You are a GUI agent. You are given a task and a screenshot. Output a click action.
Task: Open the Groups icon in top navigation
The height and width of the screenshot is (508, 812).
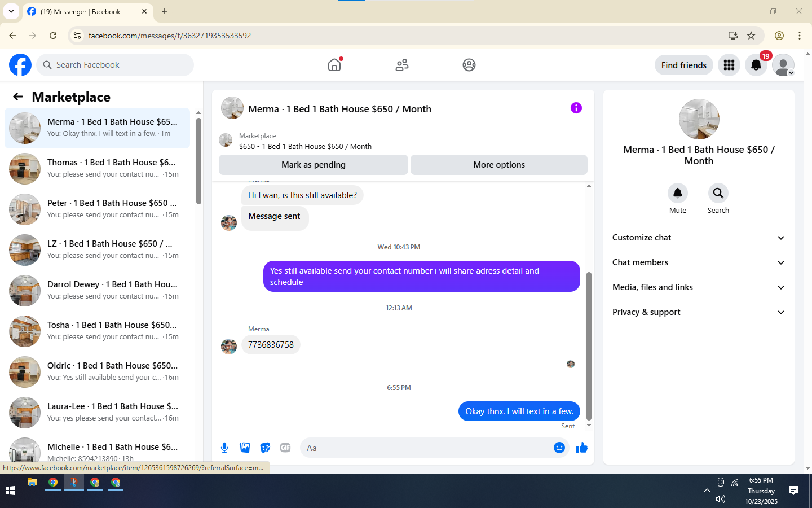[469, 65]
